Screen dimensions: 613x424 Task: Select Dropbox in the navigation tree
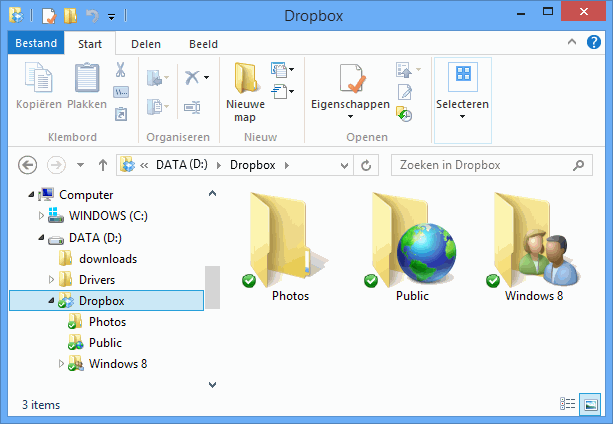[106, 301]
